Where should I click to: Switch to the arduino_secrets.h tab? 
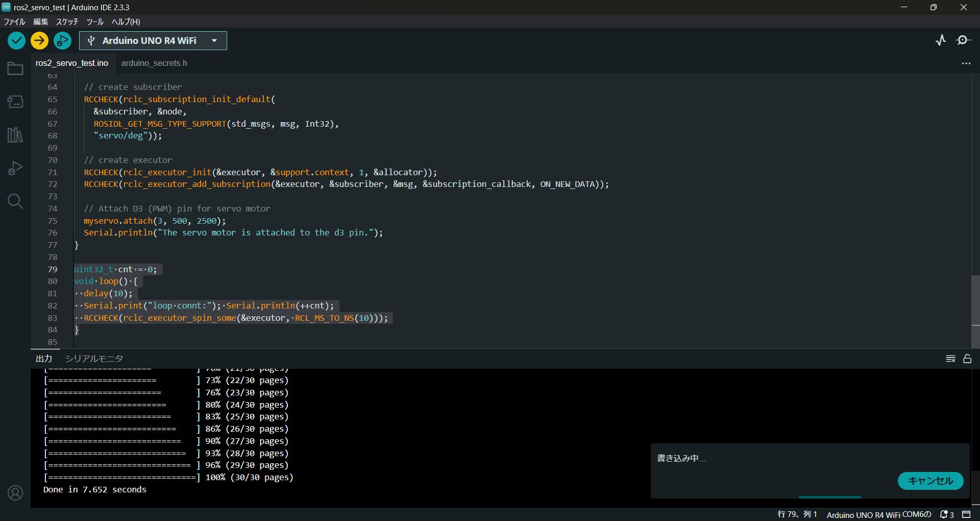[154, 63]
